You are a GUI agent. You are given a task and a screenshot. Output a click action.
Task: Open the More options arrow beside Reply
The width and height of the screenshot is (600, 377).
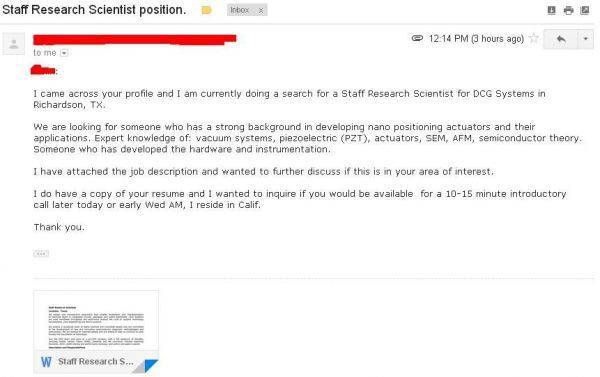coord(585,39)
